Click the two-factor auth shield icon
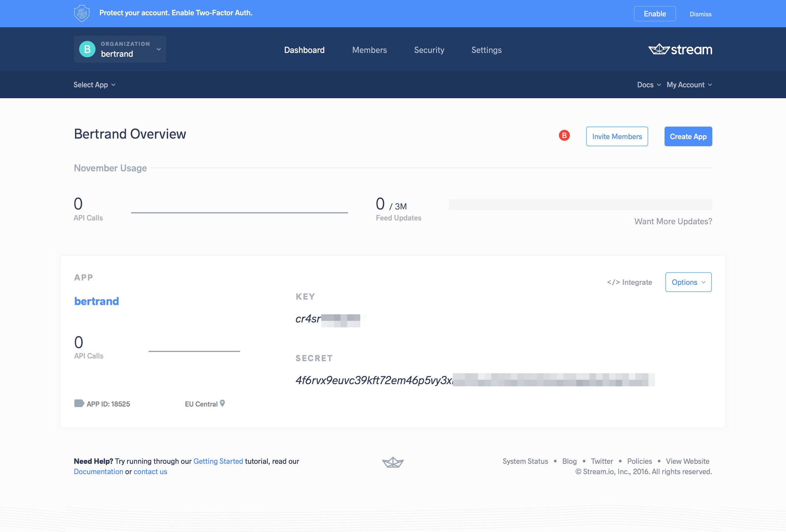The width and height of the screenshot is (786, 532). (x=82, y=13)
